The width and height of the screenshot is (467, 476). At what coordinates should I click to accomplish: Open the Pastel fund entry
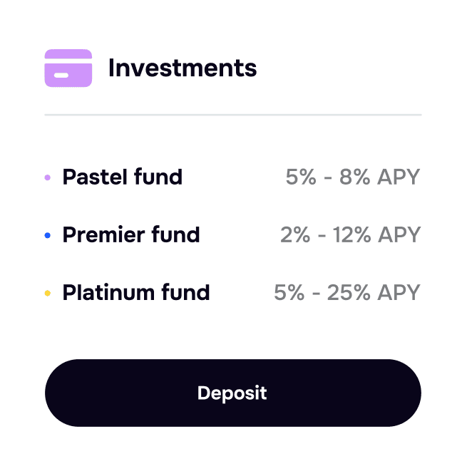[x=122, y=177]
